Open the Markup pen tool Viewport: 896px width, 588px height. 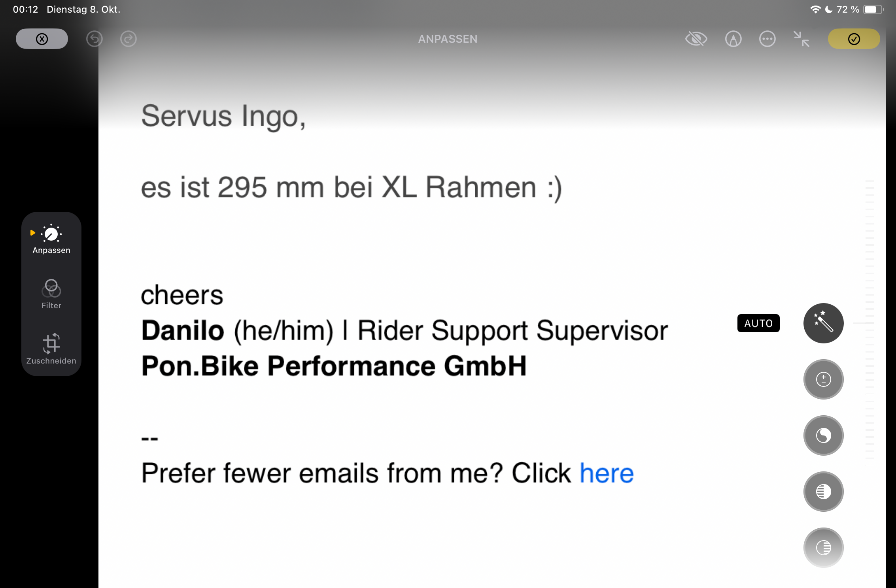point(733,39)
